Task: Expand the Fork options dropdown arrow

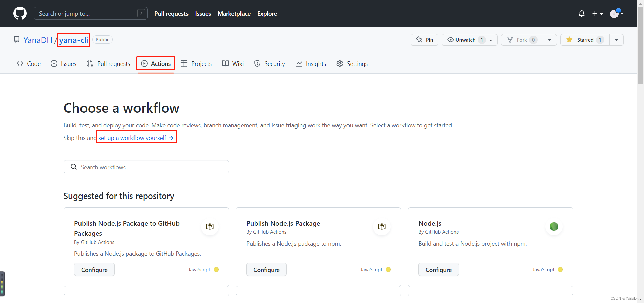Action: coord(550,40)
